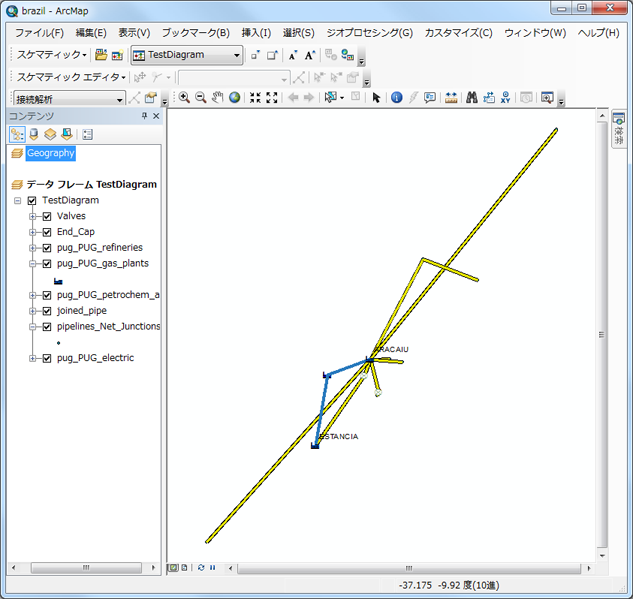Viewport: 633px width, 599px height.
Task: Click the open schematic diagrams folder icon
Action: coord(101,55)
